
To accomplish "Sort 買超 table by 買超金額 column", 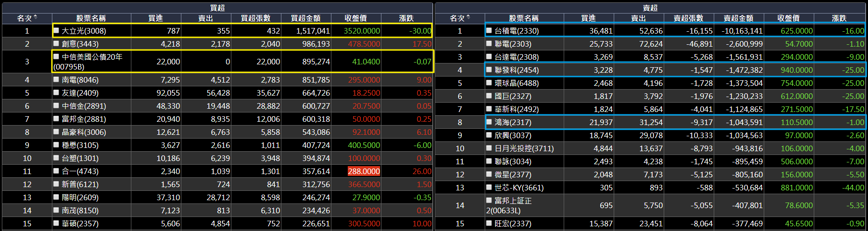I will pos(306,18).
